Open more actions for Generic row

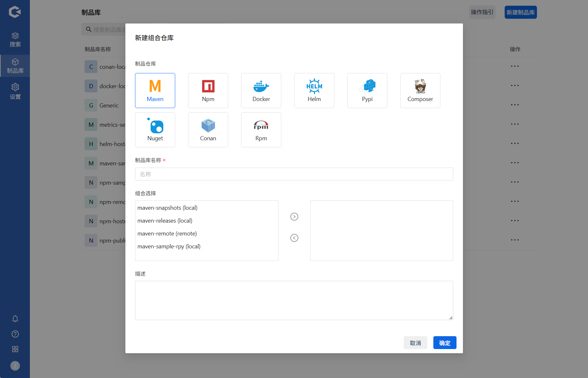(515, 105)
